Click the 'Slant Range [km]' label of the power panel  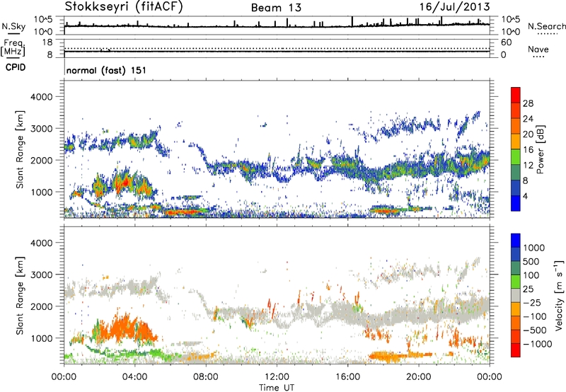coord(20,149)
